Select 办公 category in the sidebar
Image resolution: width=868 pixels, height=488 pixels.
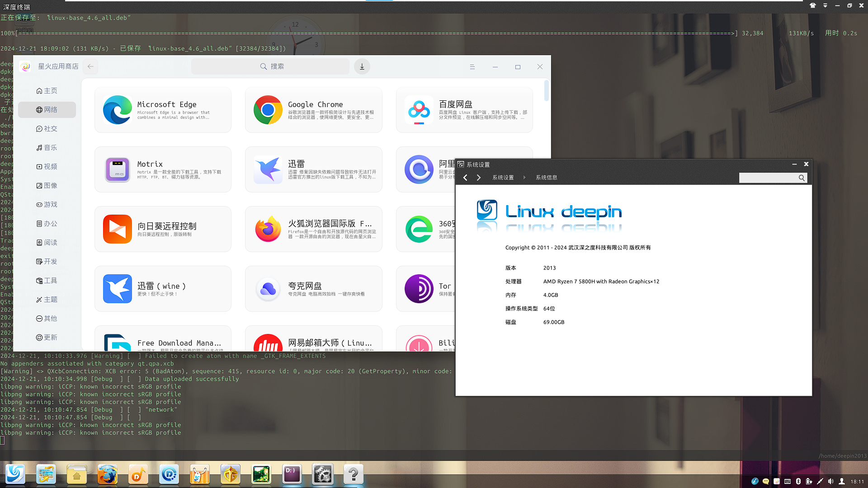(47, 224)
